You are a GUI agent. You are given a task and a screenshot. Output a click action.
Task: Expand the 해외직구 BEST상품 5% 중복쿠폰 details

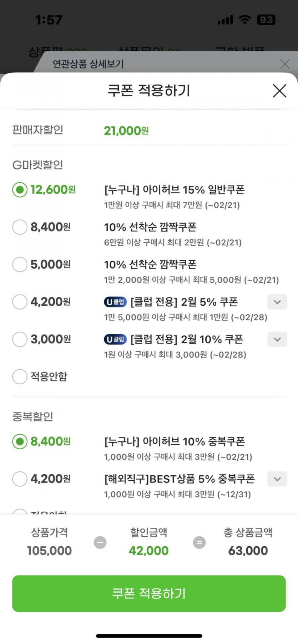(x=277, y=479)
